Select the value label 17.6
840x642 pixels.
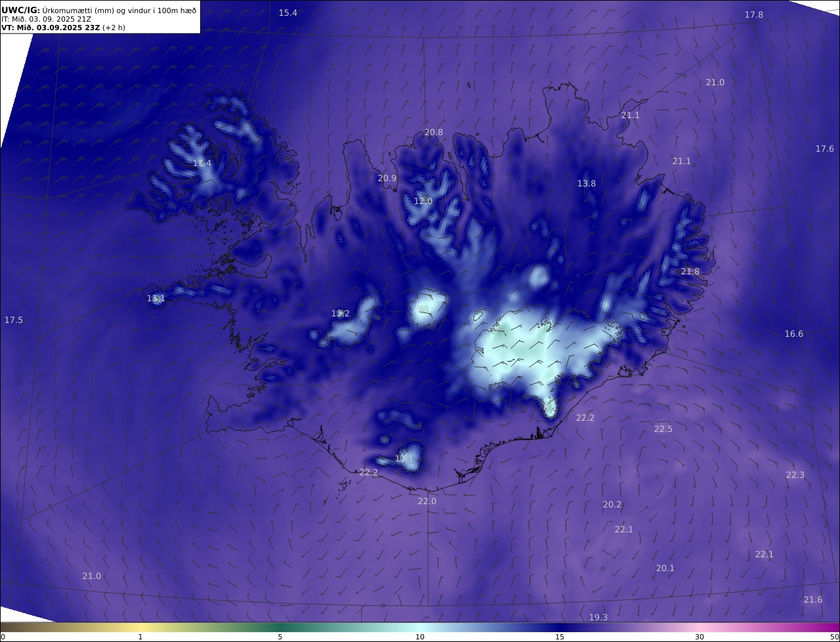(x=825, y=149)
